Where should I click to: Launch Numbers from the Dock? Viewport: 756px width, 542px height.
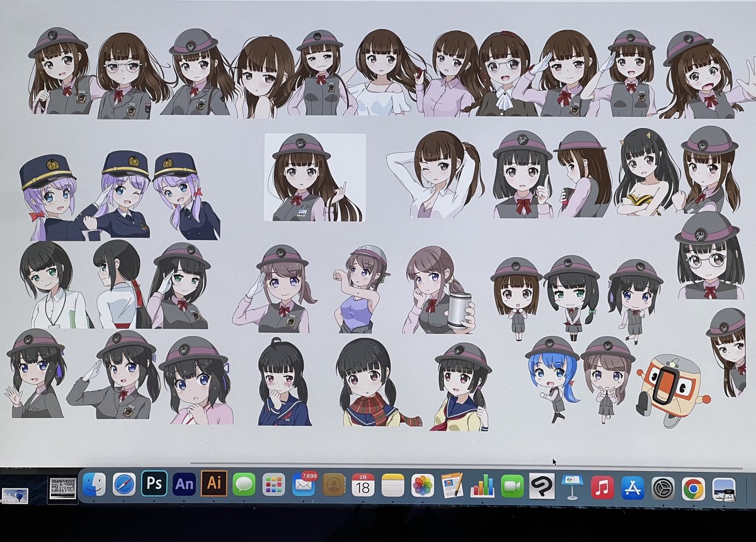(x=483, y=485)
